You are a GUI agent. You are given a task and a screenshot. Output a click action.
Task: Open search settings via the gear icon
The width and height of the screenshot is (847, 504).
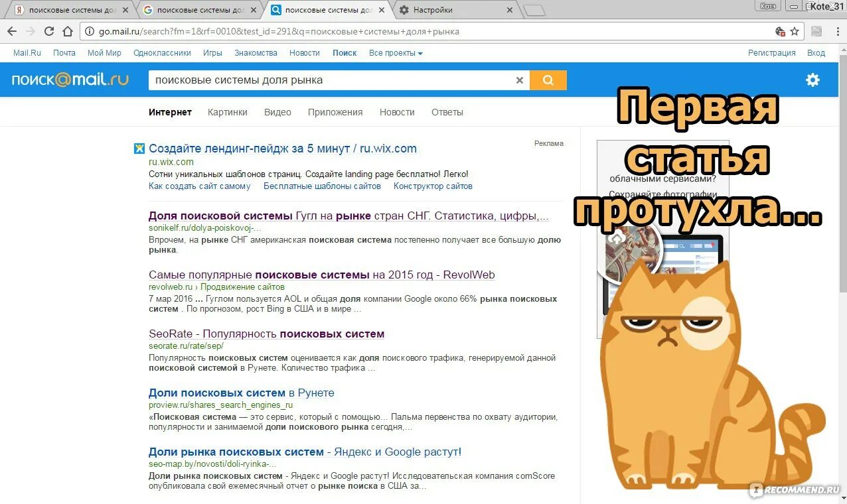coord(812,80)
